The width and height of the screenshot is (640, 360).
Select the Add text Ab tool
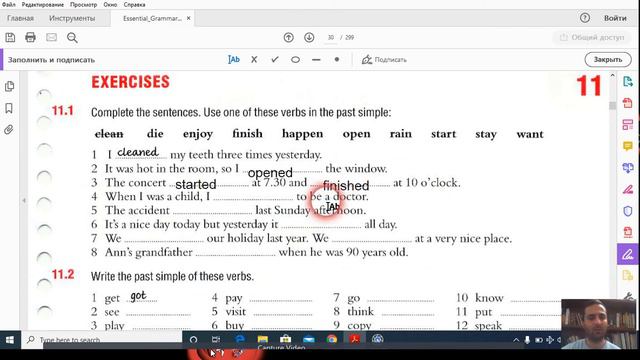click(233, 60)
